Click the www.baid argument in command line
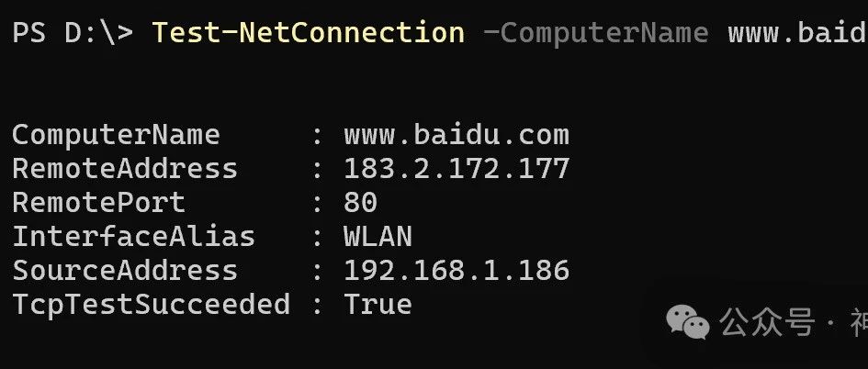868x369 pixels. coord(797,33)
